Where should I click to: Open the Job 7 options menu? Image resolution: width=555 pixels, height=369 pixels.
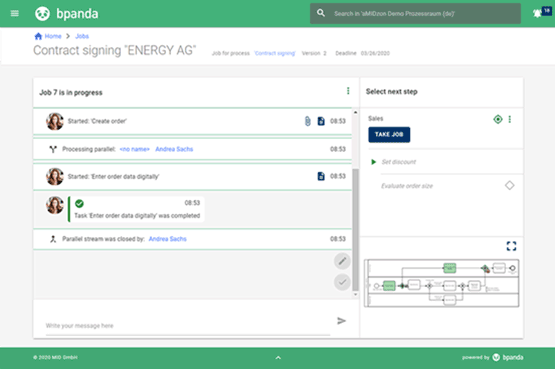click(348, 91)
